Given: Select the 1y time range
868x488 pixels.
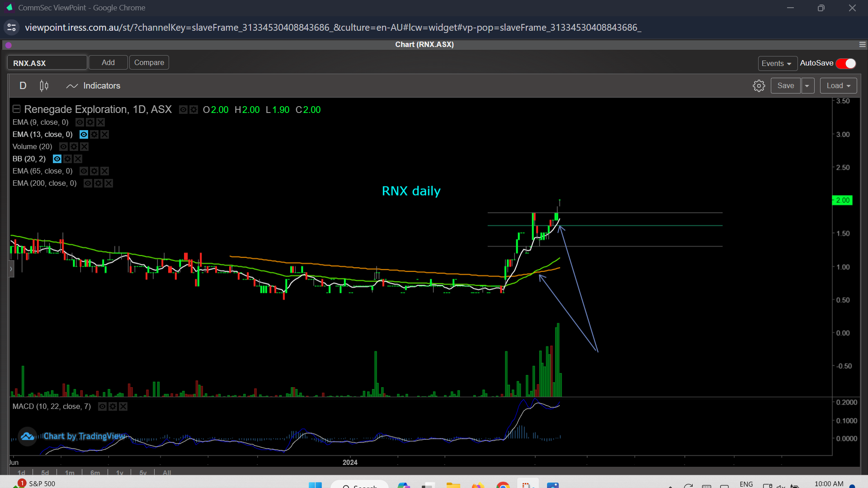Looking at the screenshot, I should pos(119,473).
